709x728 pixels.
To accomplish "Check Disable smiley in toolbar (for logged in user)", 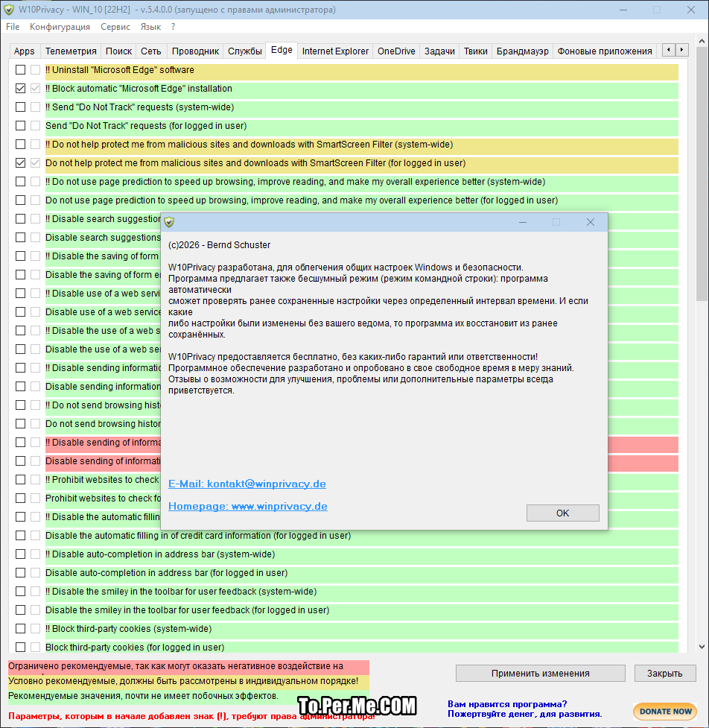I will pyautogui.click(x=20, y=610).
